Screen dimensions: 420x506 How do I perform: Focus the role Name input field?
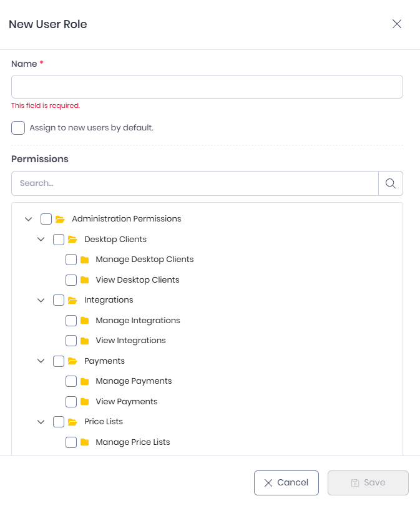[x=207, y=87]
